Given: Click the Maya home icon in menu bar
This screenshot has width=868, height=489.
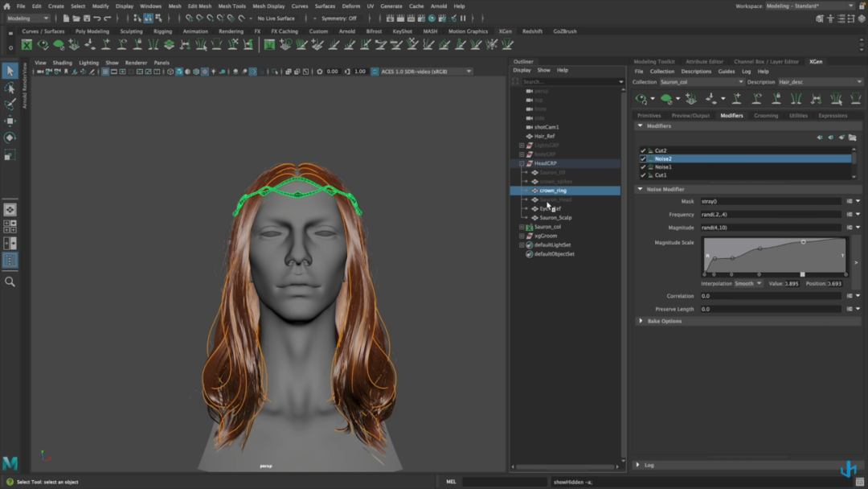Looking at the screenshot, I should click(6, 6).
